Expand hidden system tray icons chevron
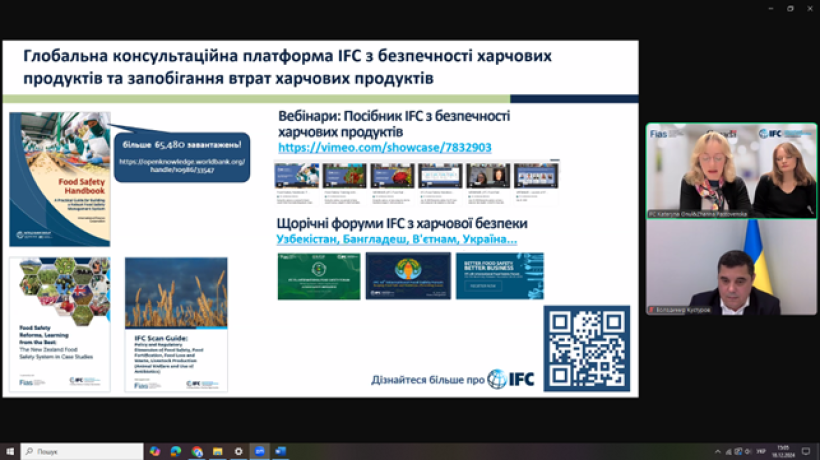The image size is (820, 460). (x=718, y=452)
